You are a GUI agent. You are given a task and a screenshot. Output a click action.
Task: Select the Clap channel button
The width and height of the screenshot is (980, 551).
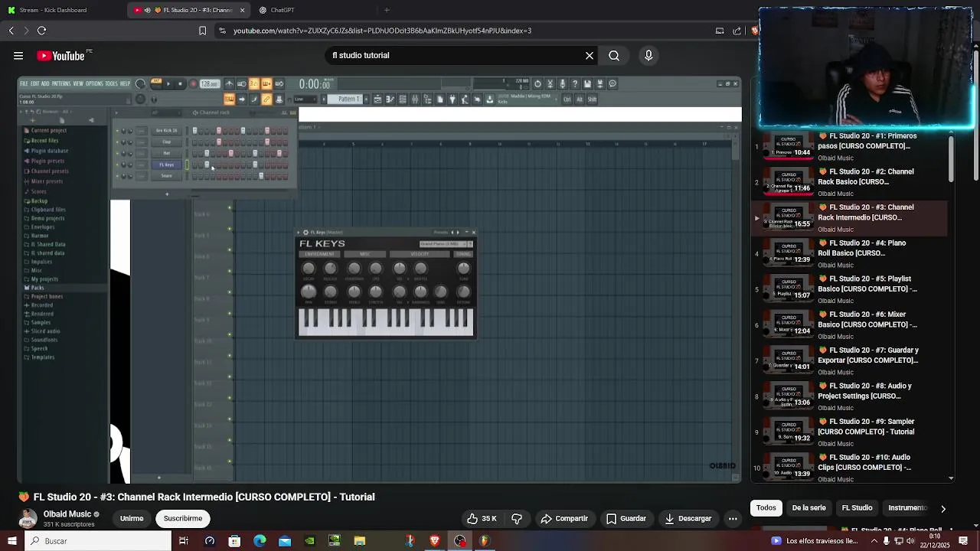tap(167, 142)
